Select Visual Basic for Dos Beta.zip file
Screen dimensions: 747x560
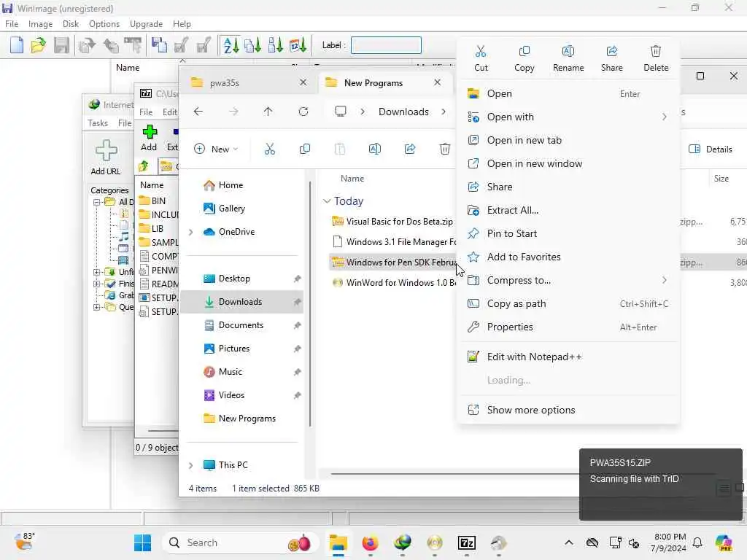tap(399, 222)
